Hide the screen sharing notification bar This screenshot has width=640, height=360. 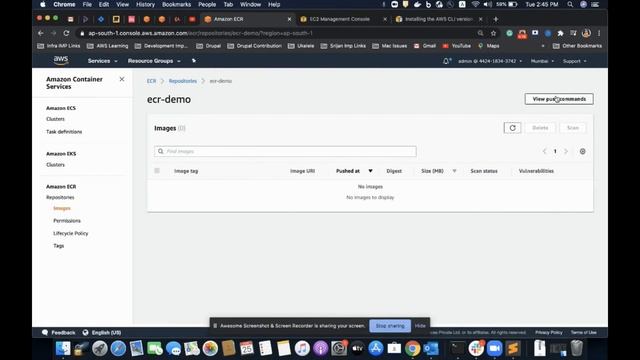pos(420,326)
